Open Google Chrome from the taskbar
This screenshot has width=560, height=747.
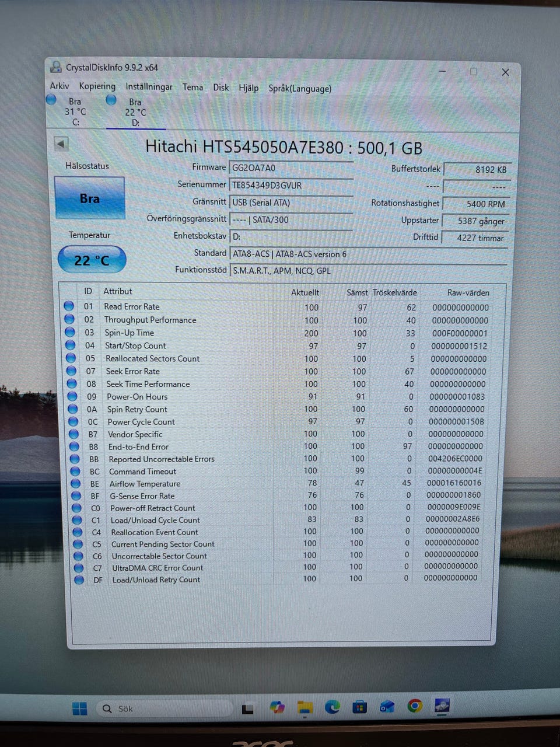point(415,706)
